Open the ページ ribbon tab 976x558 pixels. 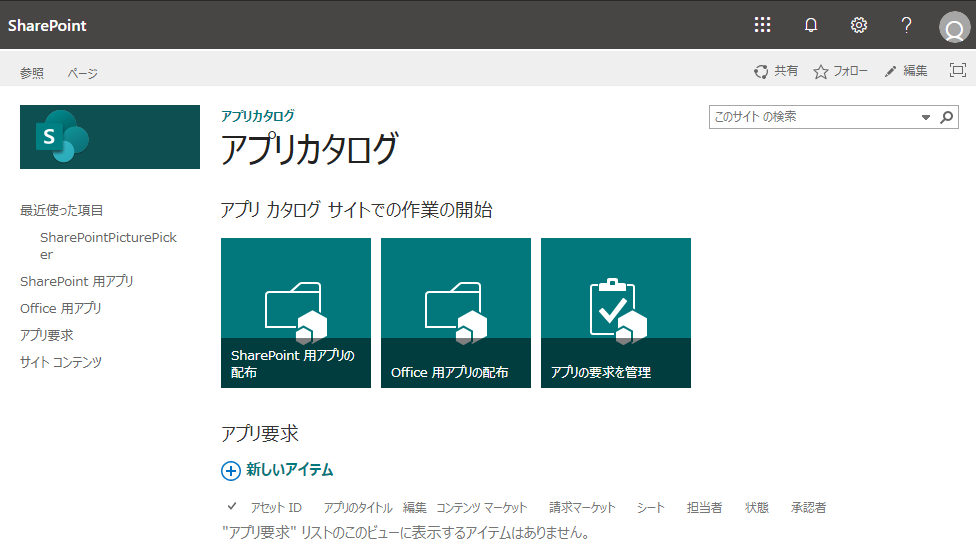(x=82, y=73)
